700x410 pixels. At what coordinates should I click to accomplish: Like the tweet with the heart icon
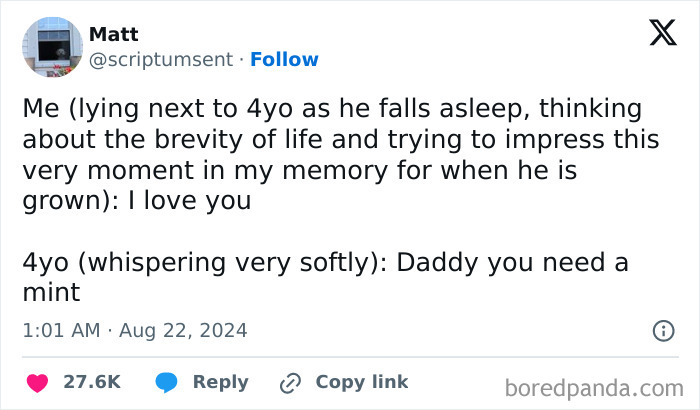click(39, 382)
